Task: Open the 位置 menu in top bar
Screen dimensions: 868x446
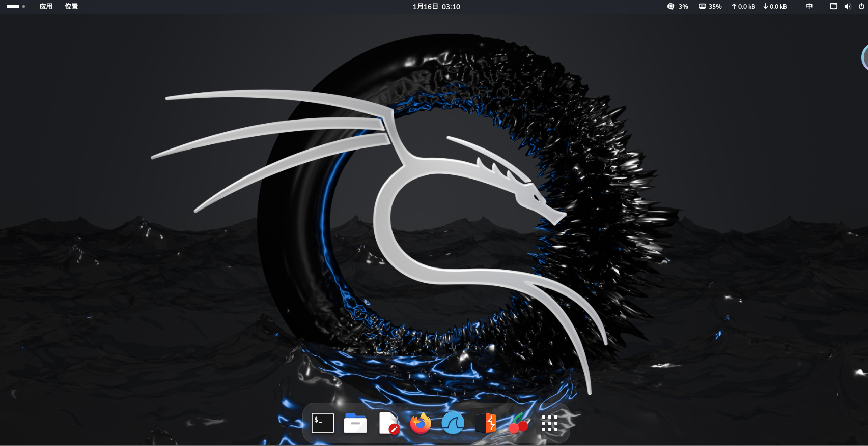Action: (71, 7)
